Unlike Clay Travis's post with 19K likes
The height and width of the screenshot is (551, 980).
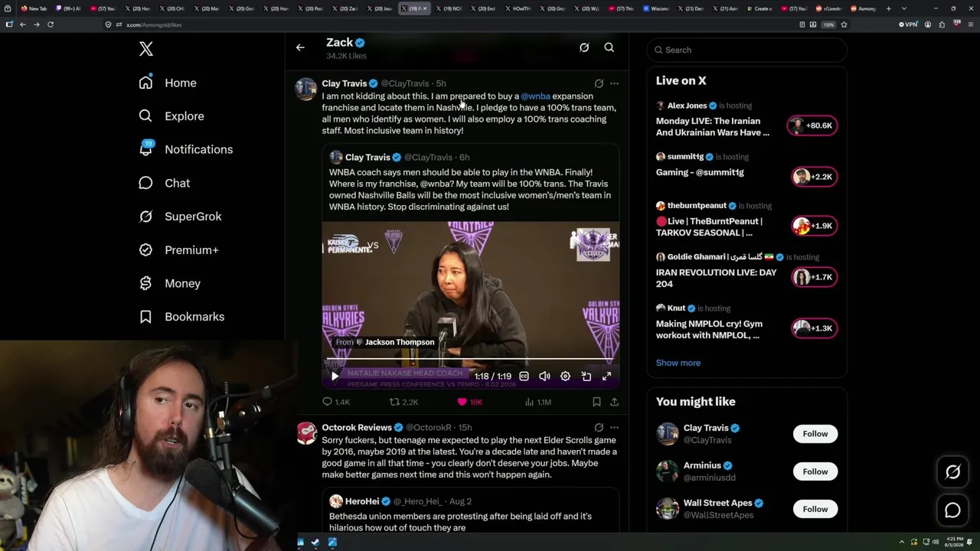tap(469, 402)
